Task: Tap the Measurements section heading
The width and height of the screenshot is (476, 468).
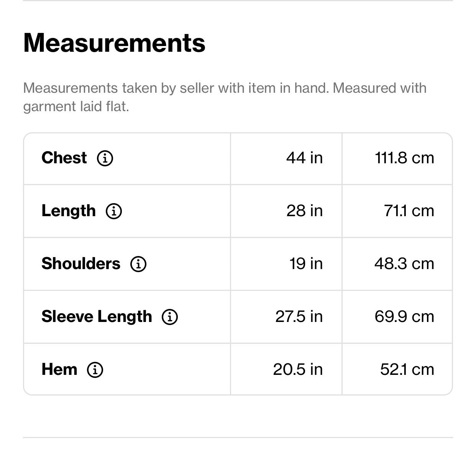Action: 114,43
